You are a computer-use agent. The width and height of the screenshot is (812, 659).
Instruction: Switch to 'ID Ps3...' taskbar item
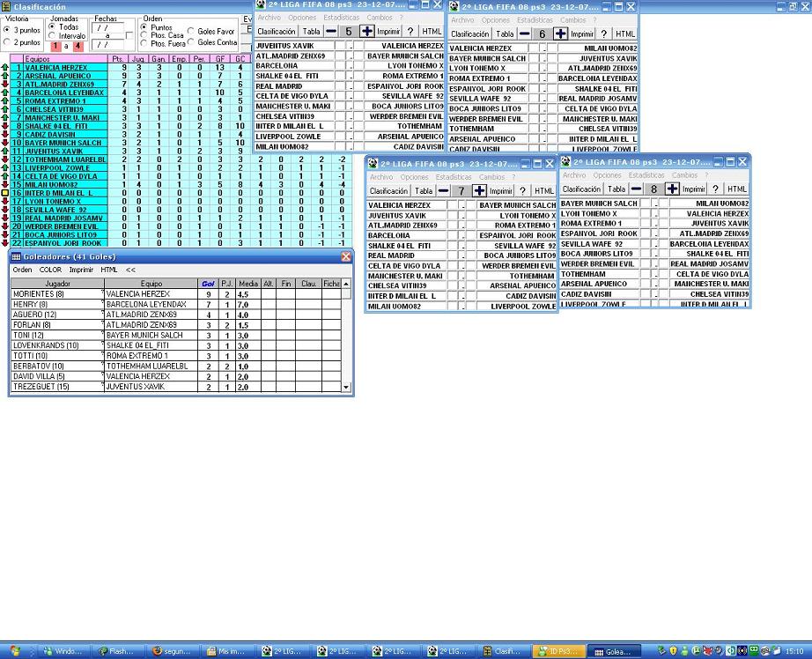[558, 651]
